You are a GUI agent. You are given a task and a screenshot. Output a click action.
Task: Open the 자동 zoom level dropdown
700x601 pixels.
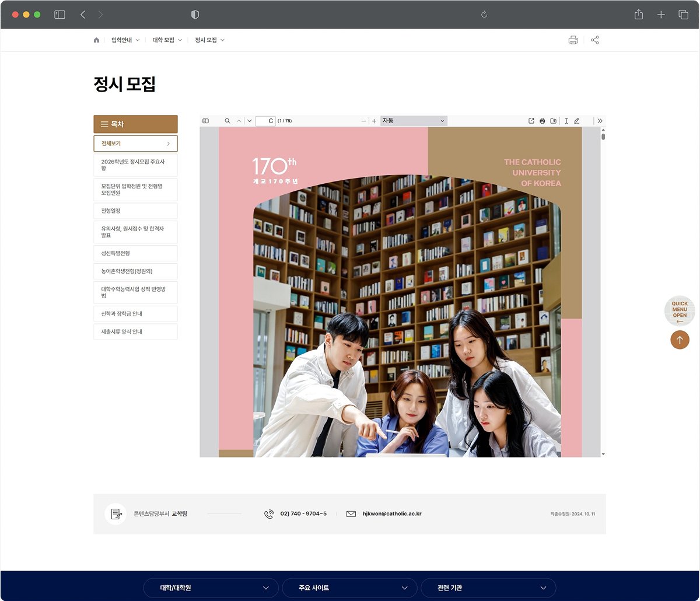click(x=414, y=121)
